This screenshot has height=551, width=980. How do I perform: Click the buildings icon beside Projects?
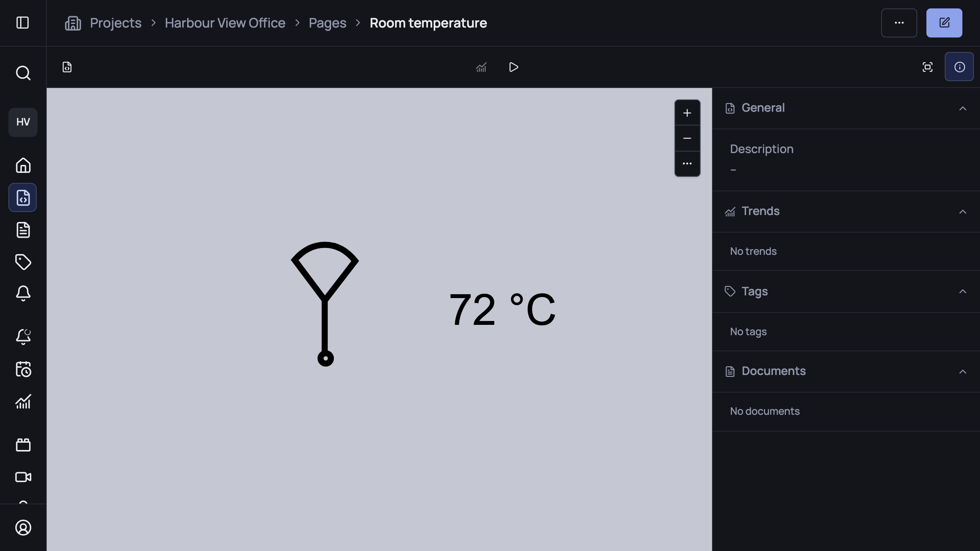(73, 23)
